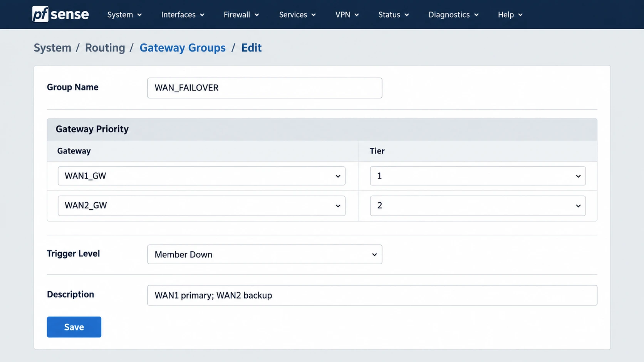
Task: Click the Description label
Action: (70, 294)
